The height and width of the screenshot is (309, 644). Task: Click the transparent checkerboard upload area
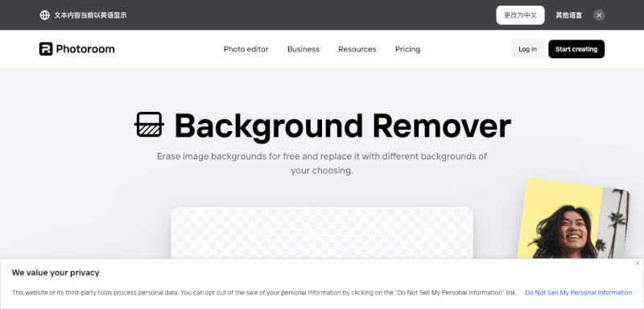pos(321,233)
